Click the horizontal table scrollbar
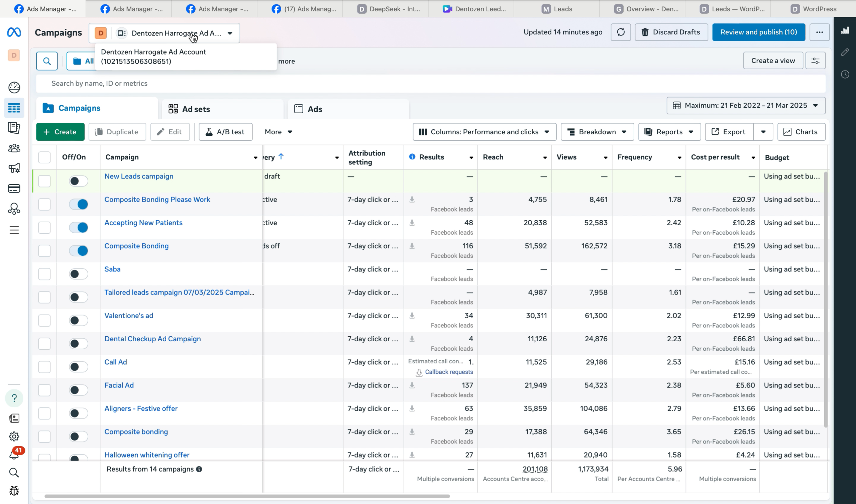 [x=247, y=496]
